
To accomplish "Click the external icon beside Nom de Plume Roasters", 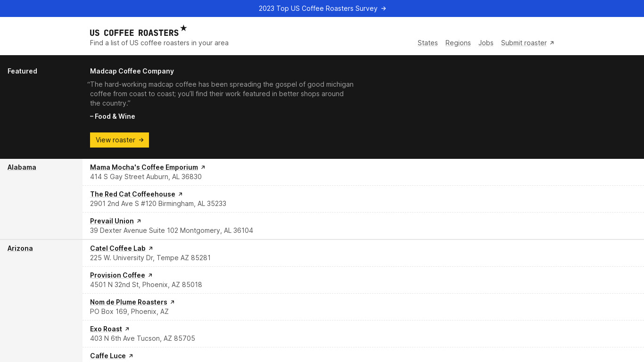I will [173, 302].
